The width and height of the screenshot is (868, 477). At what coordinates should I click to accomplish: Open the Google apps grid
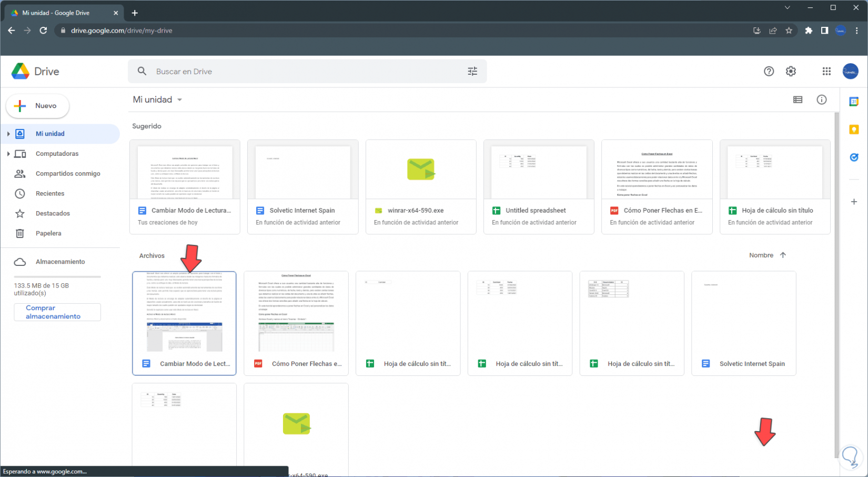click(826, 71)
